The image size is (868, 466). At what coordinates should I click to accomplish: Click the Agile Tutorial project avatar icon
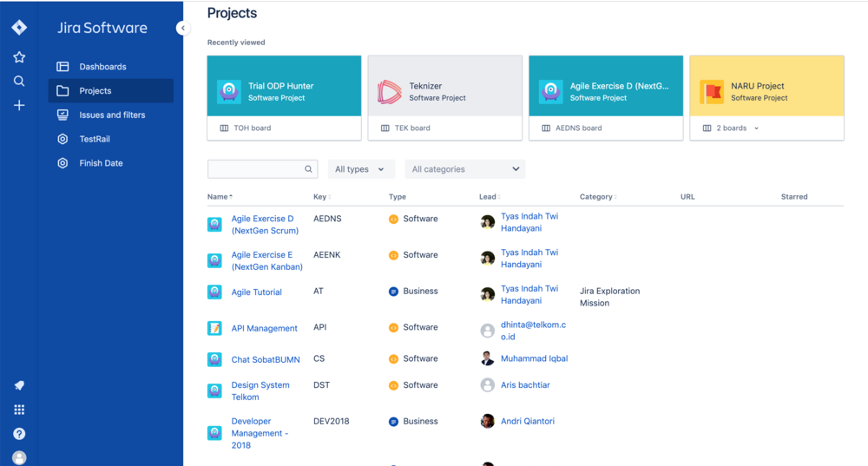(214, 292)
